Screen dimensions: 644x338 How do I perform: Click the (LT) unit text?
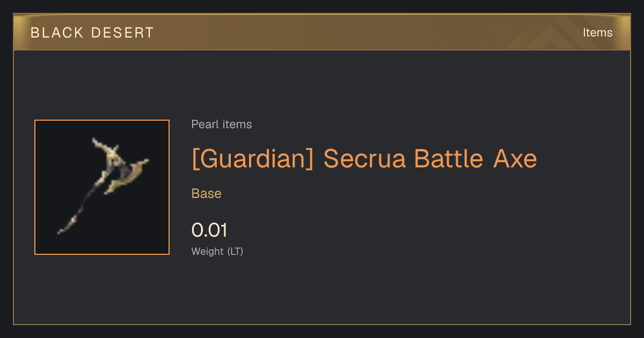(x=235, y=251)
